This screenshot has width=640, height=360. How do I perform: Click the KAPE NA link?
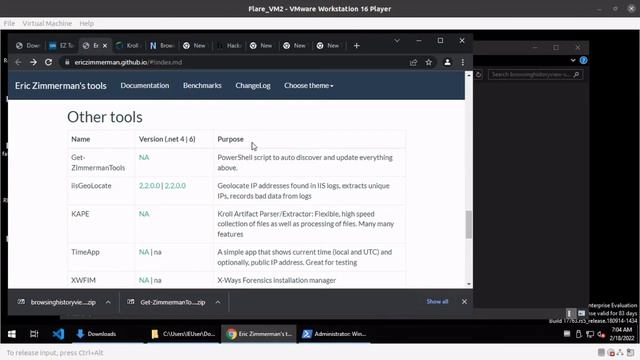144,214
